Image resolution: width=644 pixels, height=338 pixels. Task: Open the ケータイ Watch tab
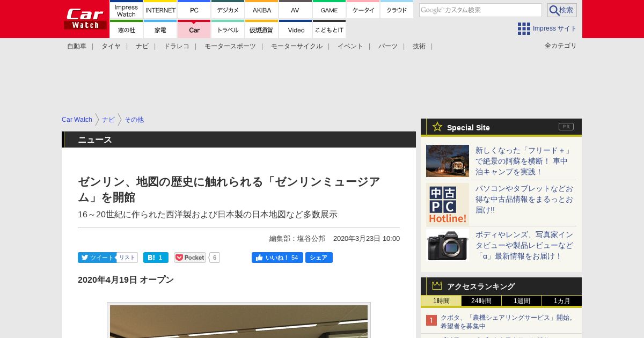pos(363,10)
